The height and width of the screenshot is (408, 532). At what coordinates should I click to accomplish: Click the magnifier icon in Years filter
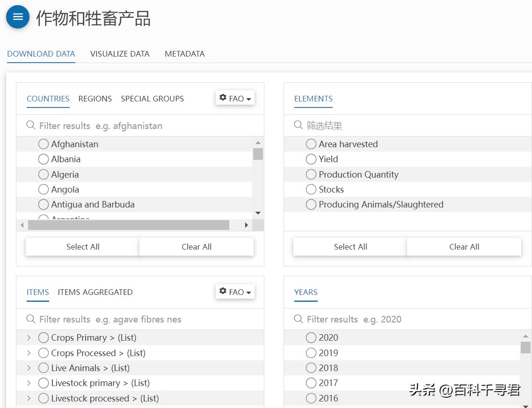coord(298,319)
